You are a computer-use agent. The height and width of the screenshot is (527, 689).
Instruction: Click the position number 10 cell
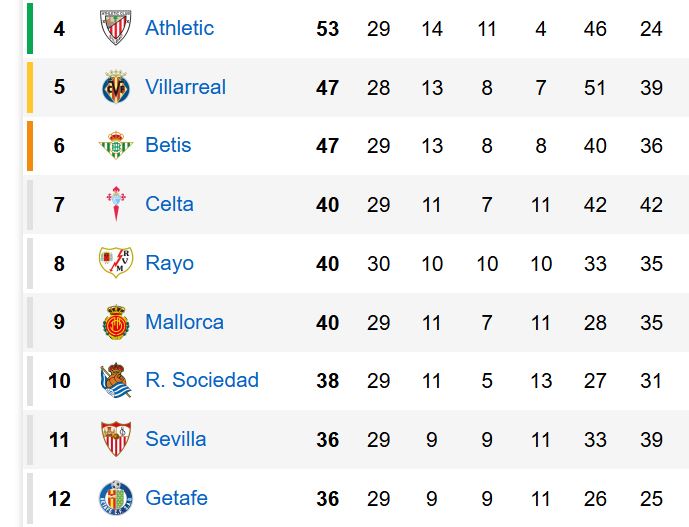pos(59,381)
